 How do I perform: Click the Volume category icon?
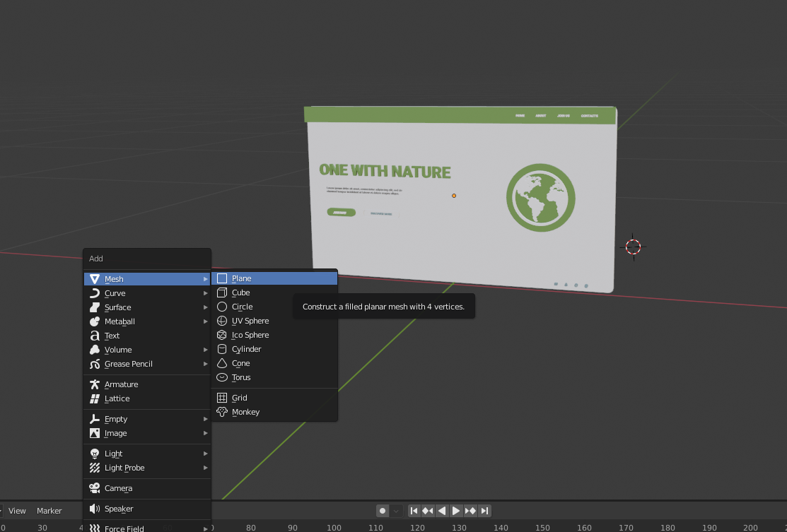coord(94,350)
